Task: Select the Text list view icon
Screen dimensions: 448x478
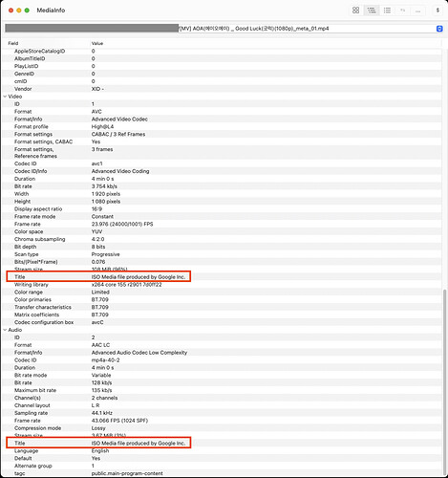Action: (x=387, y=11)
